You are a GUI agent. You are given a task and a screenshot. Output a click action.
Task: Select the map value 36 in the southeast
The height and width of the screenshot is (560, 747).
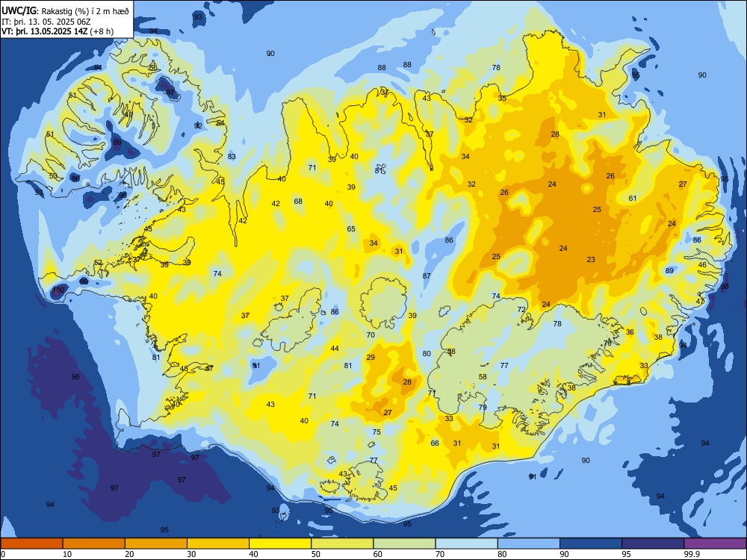click(x=630, y=332)
